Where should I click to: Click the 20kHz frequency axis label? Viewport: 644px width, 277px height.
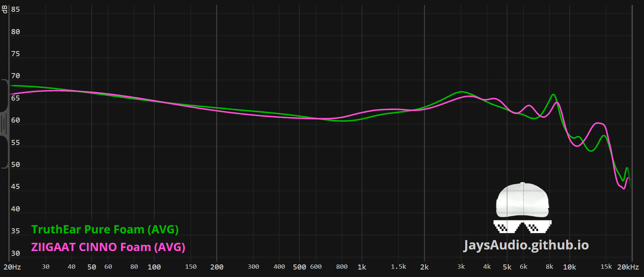(628, 267)
